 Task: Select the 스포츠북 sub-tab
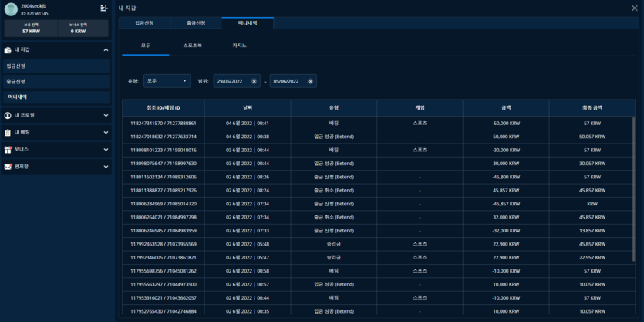(192, 46)
